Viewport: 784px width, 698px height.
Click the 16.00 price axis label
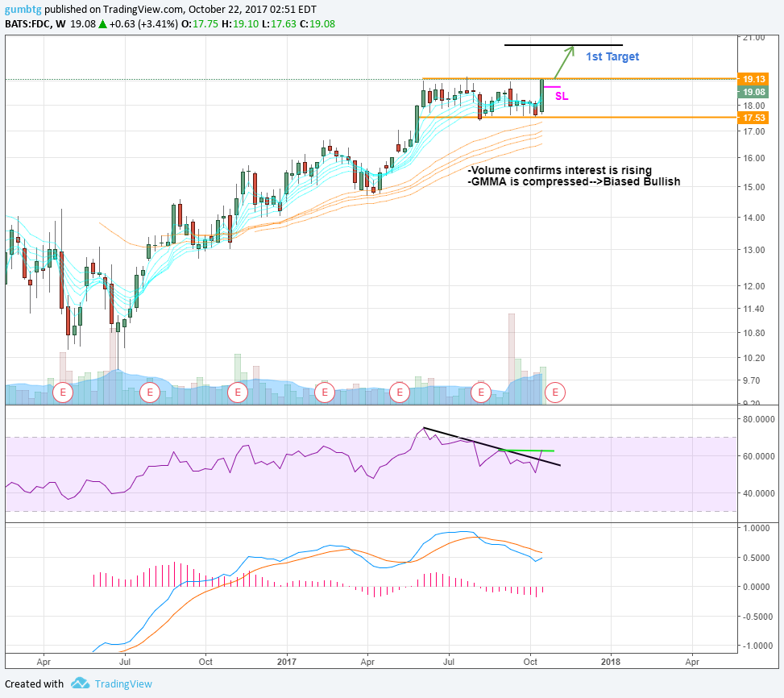pyautogui.click(x=754, y=158)
